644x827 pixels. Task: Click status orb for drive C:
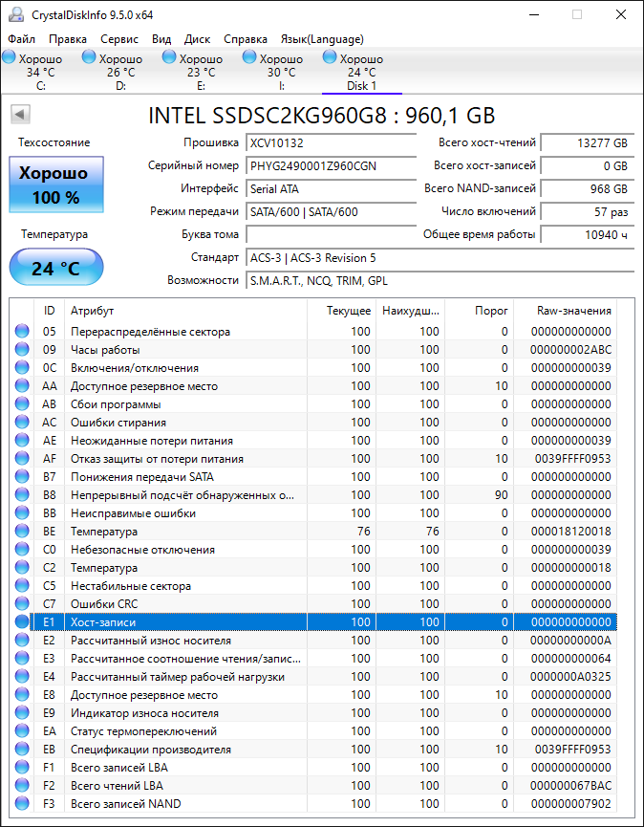pos(9,57)
